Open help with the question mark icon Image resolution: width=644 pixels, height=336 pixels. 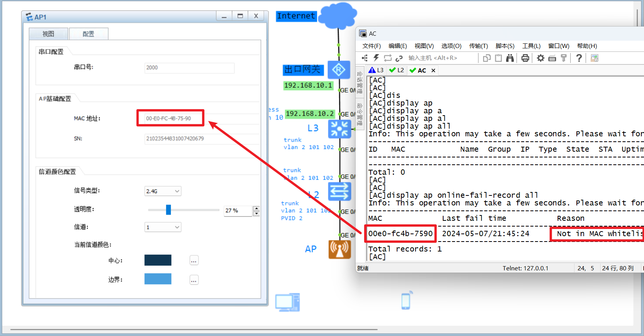click(579, 58)
